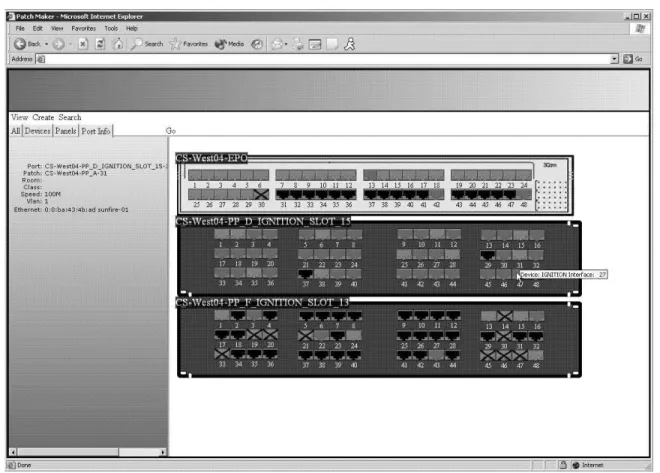Screen dimensions: 660x473
Task: Click the Messenger person icon
Action: coord(350,44)
